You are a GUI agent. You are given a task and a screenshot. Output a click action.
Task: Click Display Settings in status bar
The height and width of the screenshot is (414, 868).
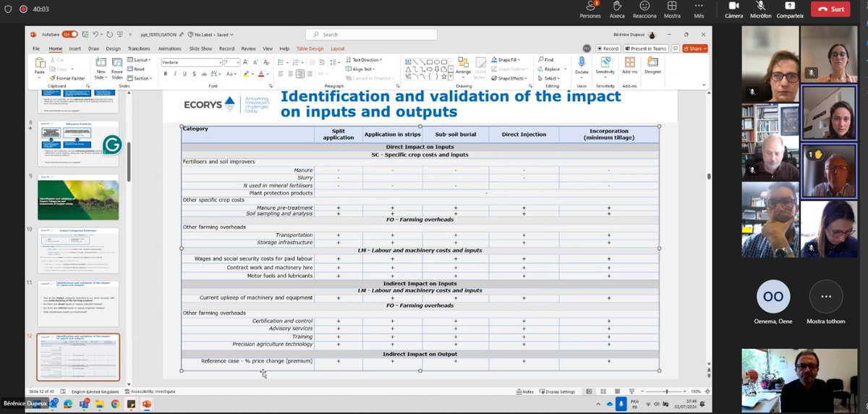click(558, 392)
